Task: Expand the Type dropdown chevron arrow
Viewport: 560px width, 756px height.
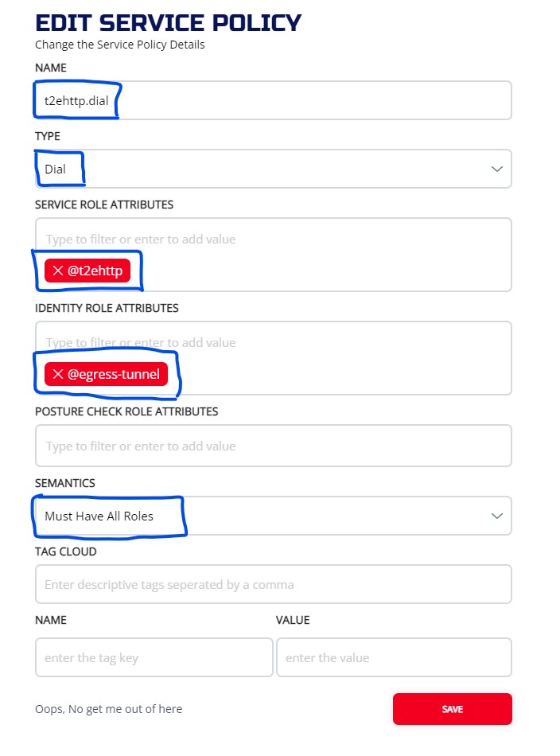Action: pyautogui.click(x=497, y=170)
